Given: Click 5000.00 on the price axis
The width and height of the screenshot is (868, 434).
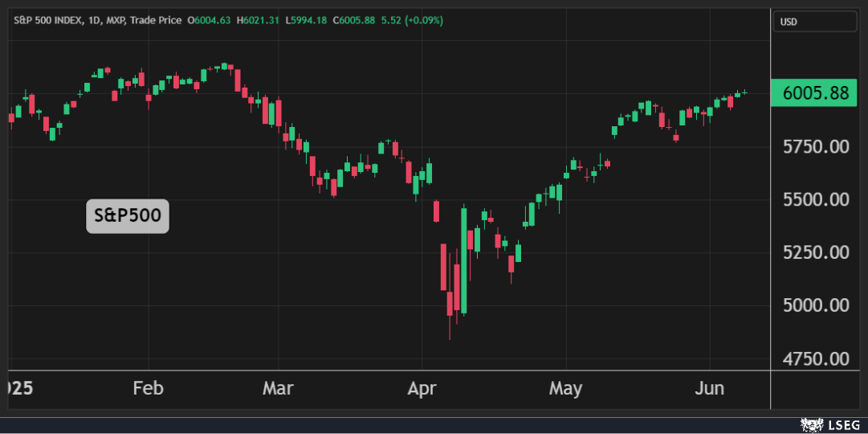Looking at the screenshot, I should click(816, 305).
